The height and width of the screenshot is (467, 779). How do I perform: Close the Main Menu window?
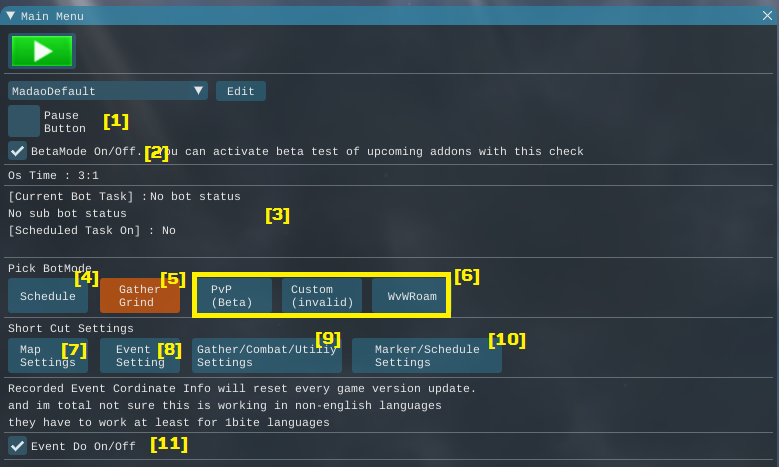[766, 16]
